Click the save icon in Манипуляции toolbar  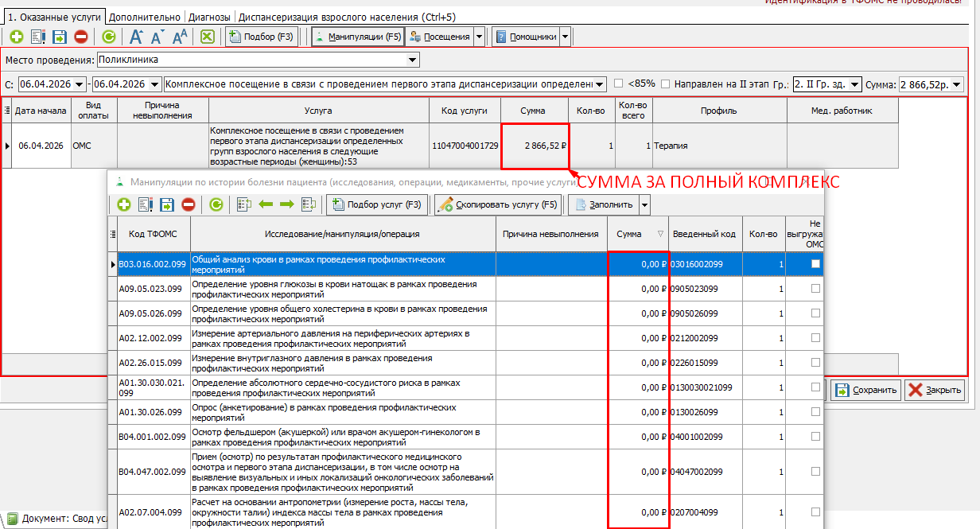pyautogui.click(x=167, y=204)
